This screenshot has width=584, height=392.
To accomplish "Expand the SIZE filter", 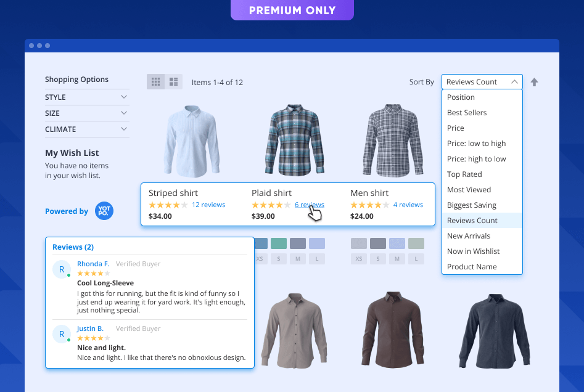I will 87,113.
